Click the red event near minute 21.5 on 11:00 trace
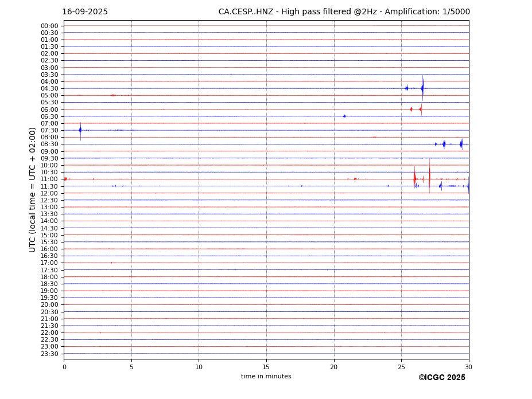532x399 pixels. (355, 179)
